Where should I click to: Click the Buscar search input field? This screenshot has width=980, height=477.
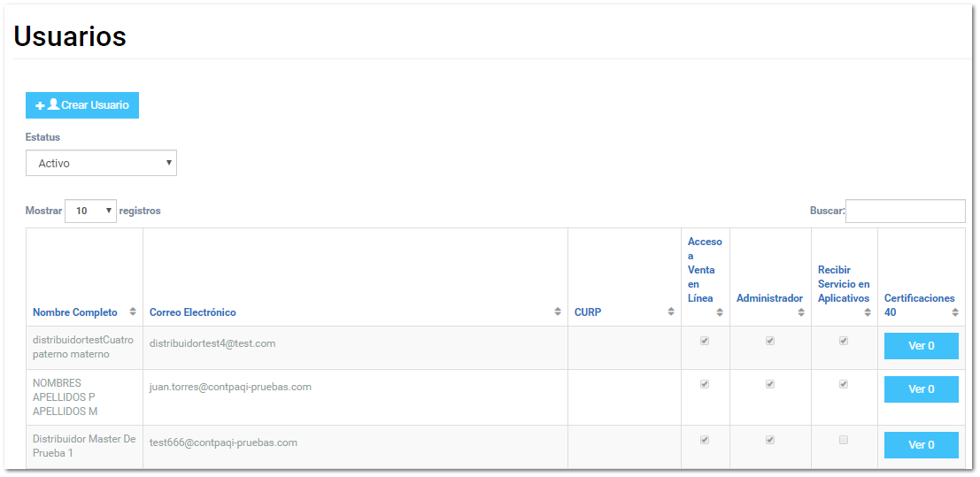click(x=905, y=211)
